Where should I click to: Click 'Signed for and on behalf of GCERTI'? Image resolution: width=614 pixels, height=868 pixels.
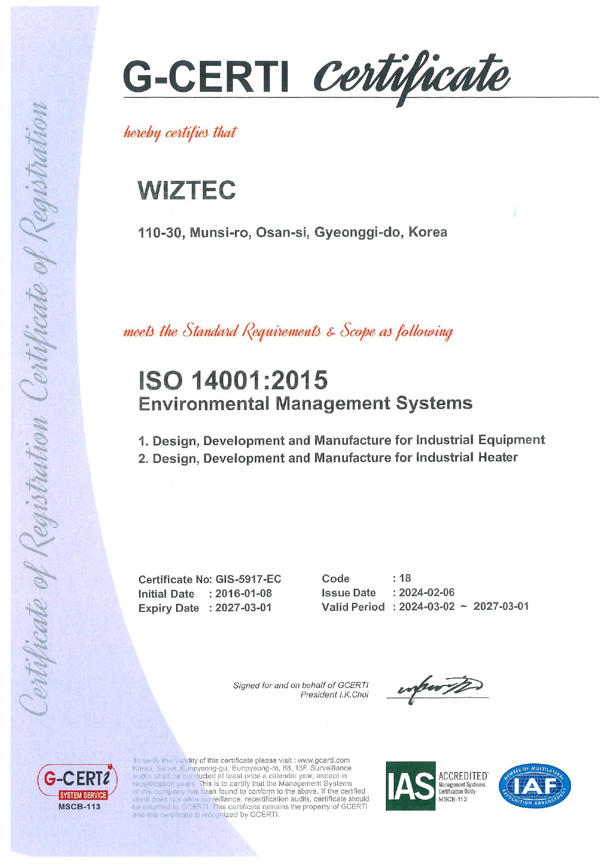(x=301, y=685)
